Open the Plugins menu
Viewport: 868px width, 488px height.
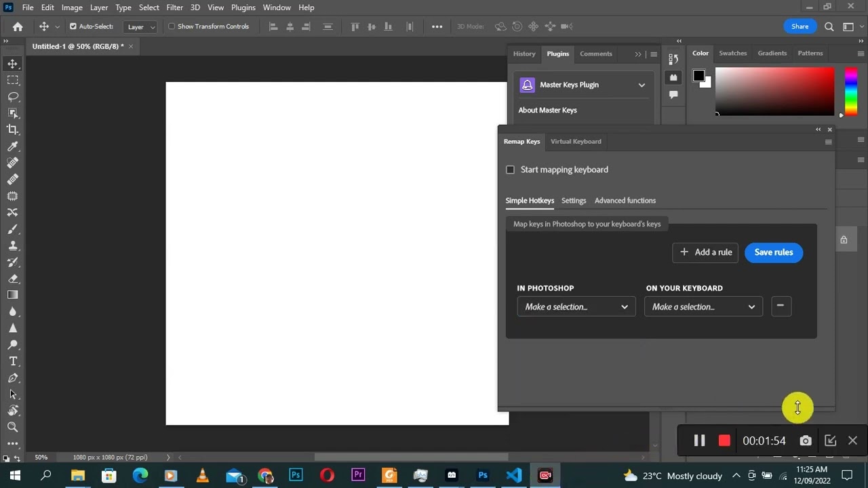[243, 7]
